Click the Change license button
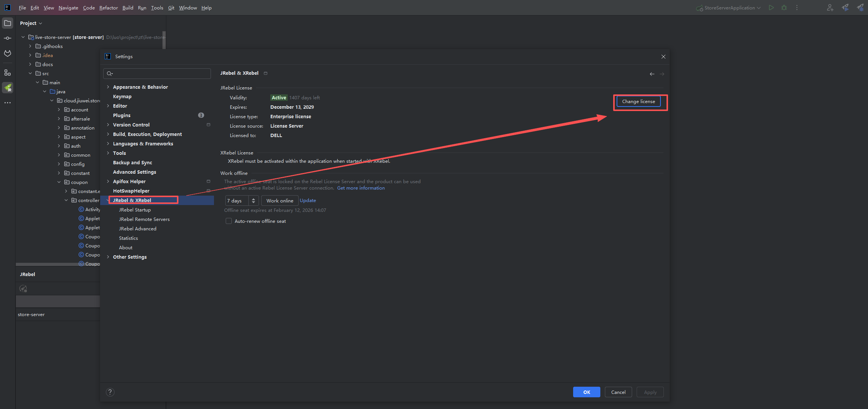 (x=639, y=101)
